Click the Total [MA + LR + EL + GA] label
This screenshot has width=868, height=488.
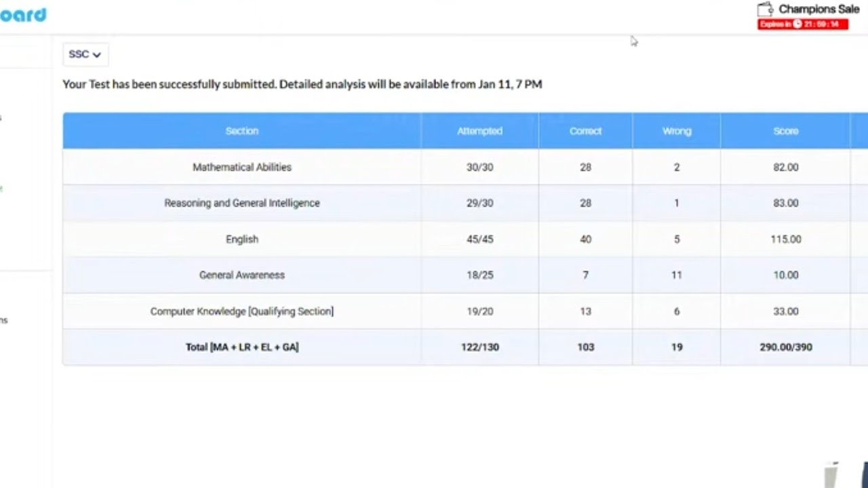tap(242, 347)
